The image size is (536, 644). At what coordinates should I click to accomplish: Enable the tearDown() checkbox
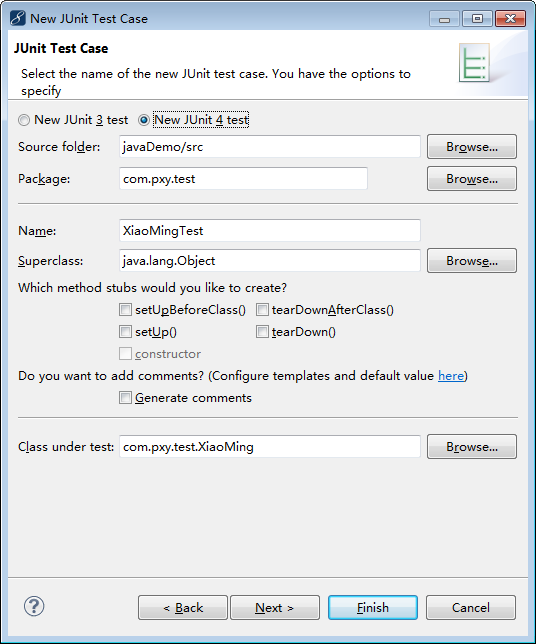tap(262, 331)
